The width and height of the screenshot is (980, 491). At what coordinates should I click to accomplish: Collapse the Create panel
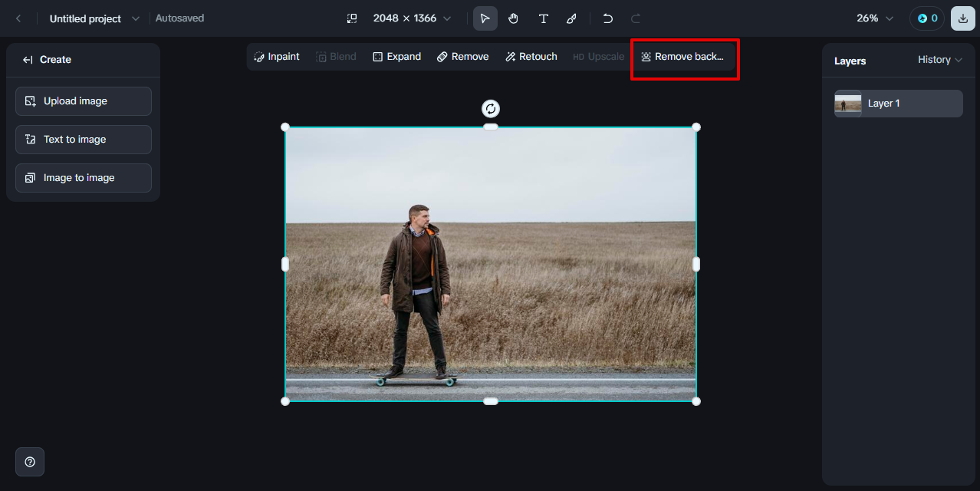(x=28, y=60)
